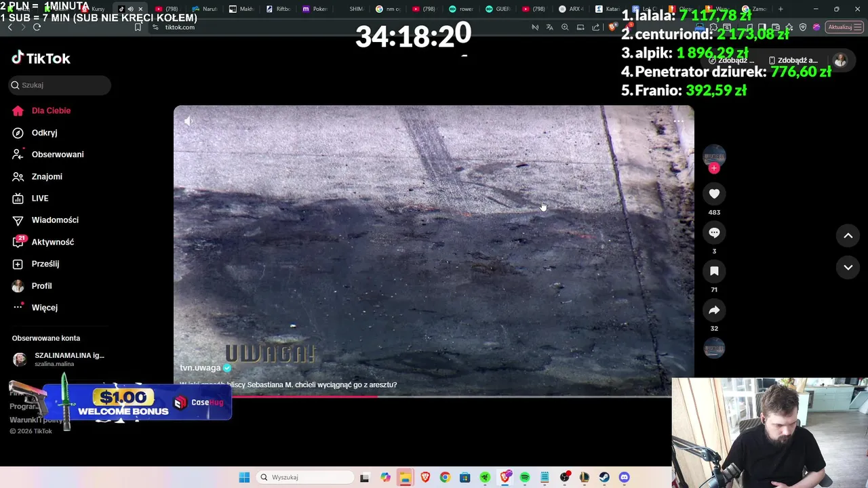868x488 pixels.
Task: Click the Zdobądź aplikację button
Action: click(793, 60)
